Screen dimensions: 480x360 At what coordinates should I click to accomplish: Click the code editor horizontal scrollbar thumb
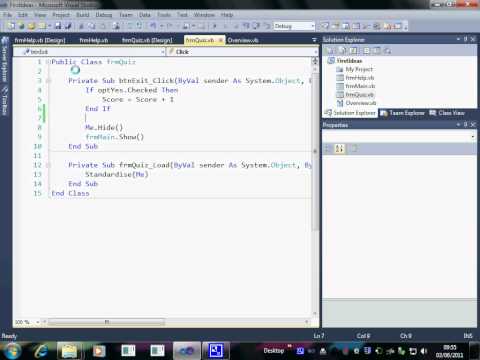coord(107,322)
